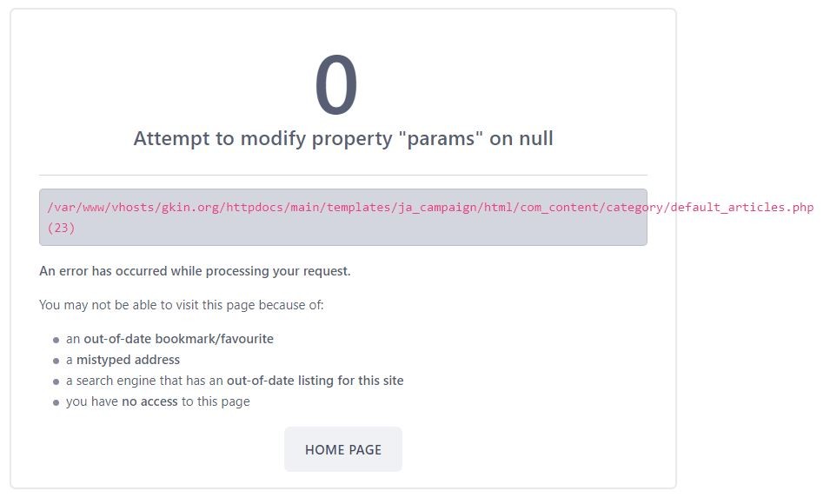Click the "no access" bold text
The width and height of the screenshot is (830, 504).
[149, 401]
